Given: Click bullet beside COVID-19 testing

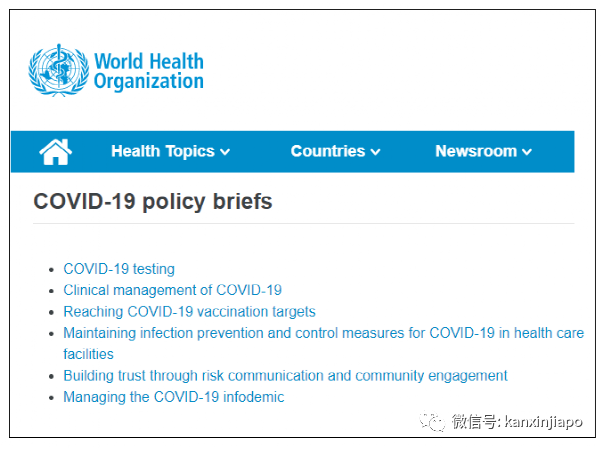Looking at the screenshot, I should 51,270.
